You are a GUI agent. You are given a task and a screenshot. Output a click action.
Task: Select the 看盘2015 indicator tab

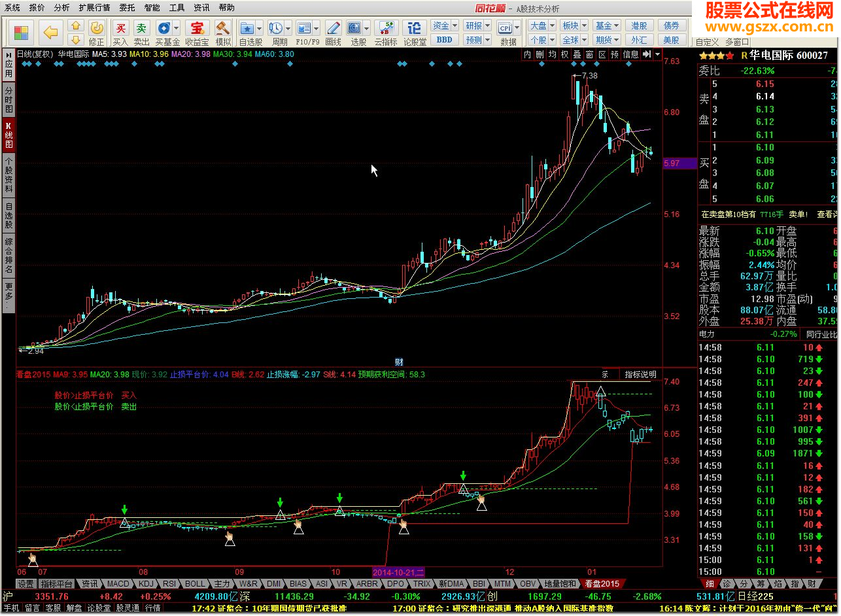tap(602, 583)
